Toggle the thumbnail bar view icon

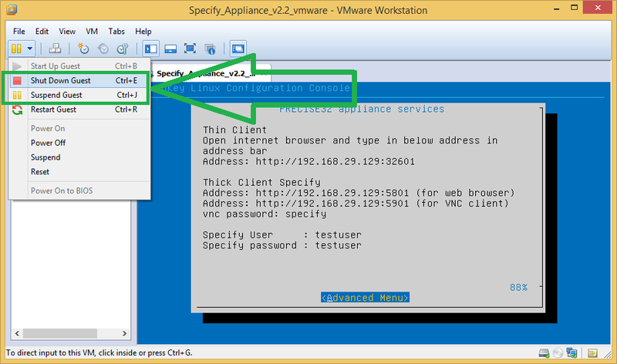click(170, 49)
